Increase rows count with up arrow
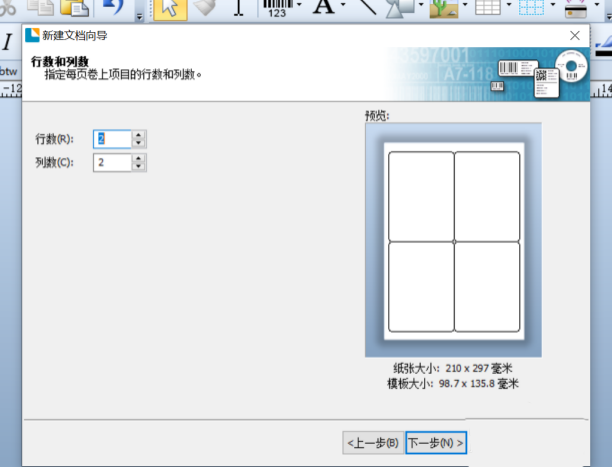Viewport: 612px width, 467px height. pyautogui.click(x=139, y=135)
